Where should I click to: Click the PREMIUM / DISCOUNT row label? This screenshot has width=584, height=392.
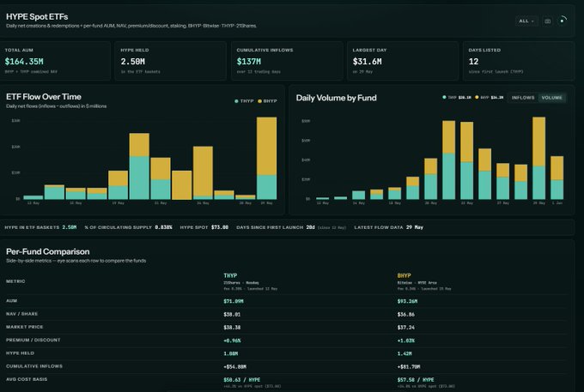pyautogui.click(x=33, y=341)
